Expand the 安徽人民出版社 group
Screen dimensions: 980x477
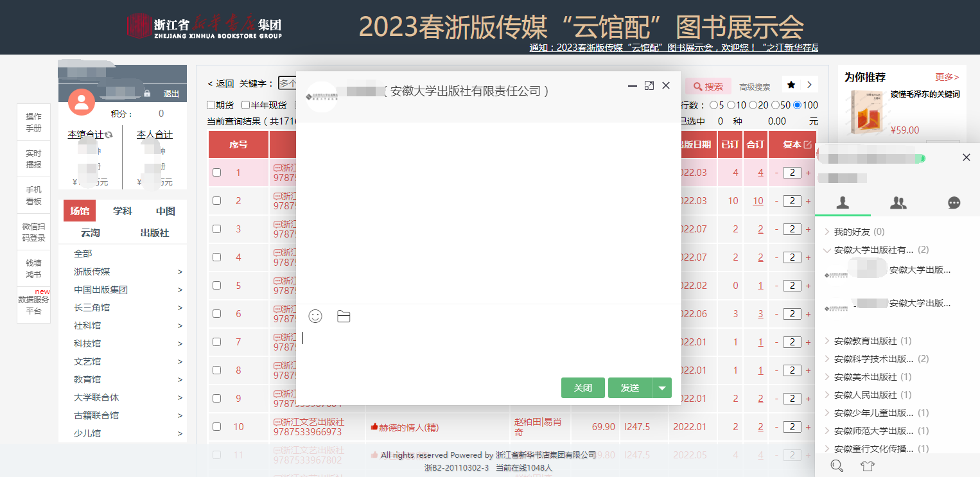pos(827,395)
